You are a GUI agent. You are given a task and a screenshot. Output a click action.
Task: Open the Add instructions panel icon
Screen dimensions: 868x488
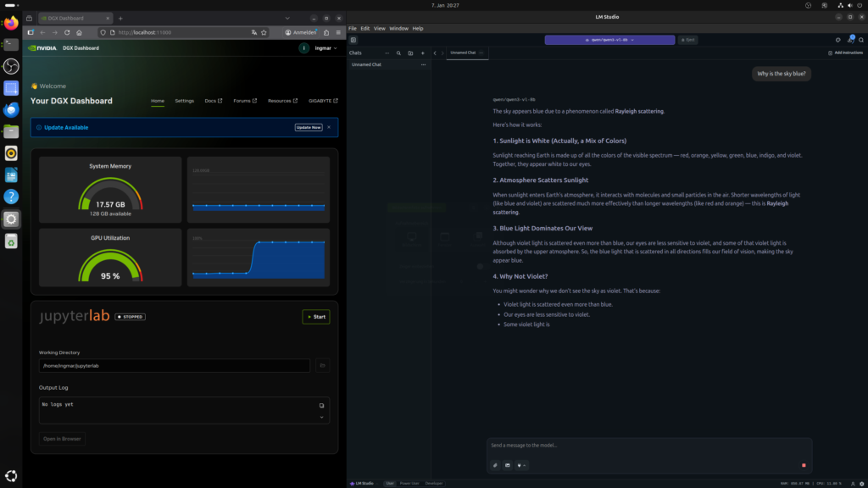click(x=830, y=53)
